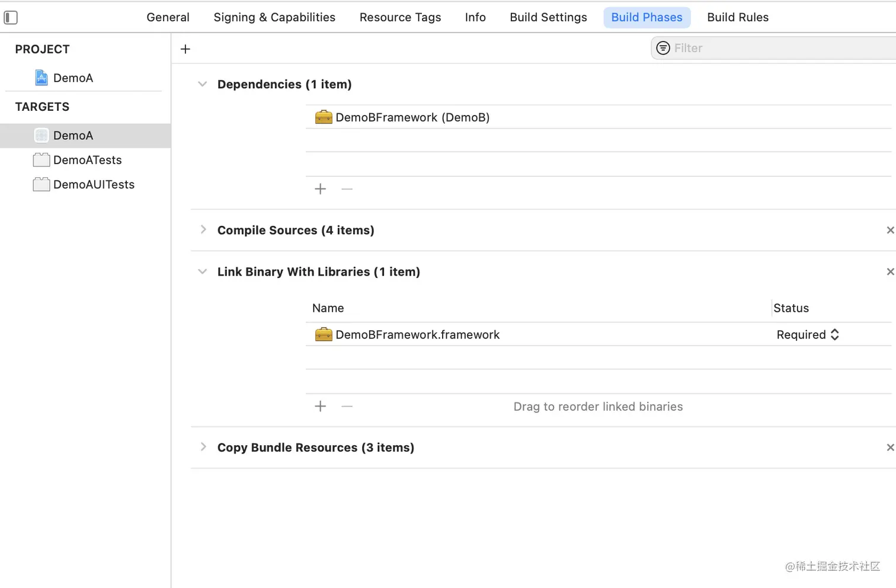Switch to the Build Settings tab

pos(548,17)
